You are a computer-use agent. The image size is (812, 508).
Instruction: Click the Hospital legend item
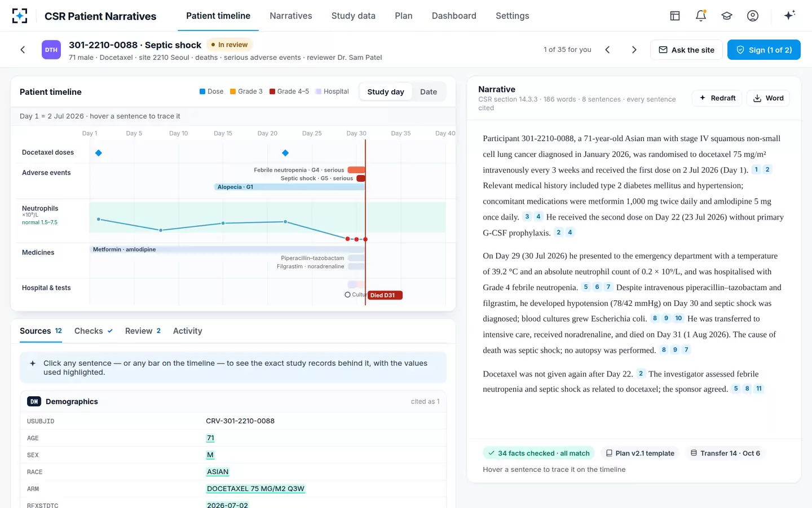[x=332, y=91]
